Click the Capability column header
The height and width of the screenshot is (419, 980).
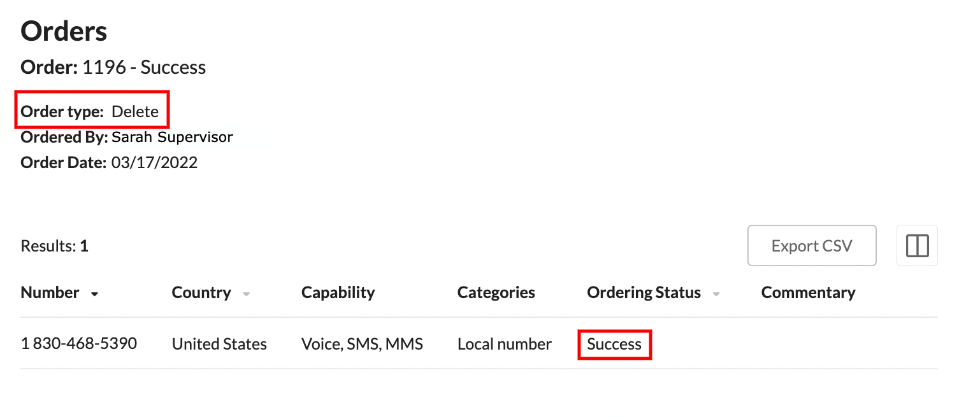click(x=338, y=293)
